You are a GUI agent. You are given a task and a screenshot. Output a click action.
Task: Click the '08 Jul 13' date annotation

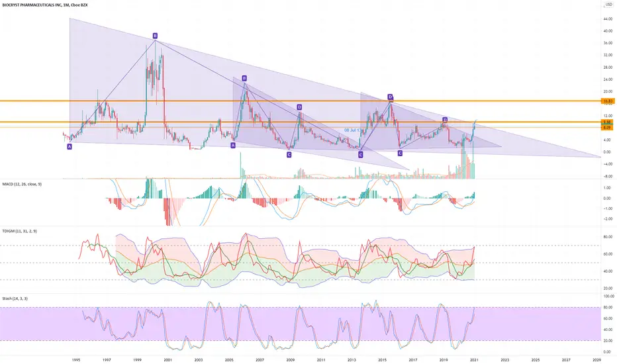tap(352, 130)
